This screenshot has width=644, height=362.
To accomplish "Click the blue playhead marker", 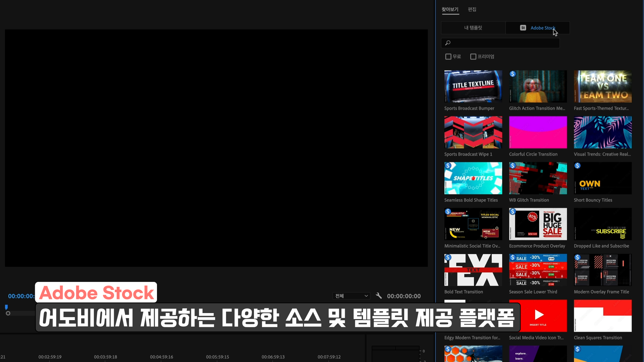I will pyautogui.click(x=6, y=307).
